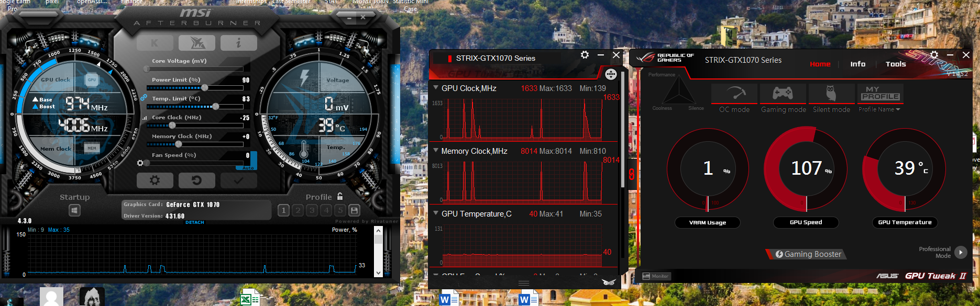Click the lightning bolt voltage icon
Viewport: 980px width, 306px height.
tap(304, 77)
